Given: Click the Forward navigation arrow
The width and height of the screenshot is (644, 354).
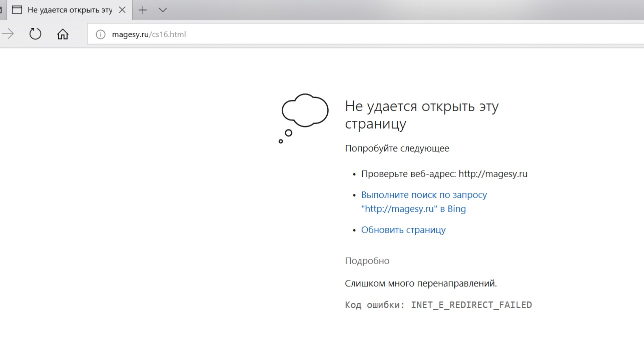Looking at the screenshot, I should [x=7, y=34].
